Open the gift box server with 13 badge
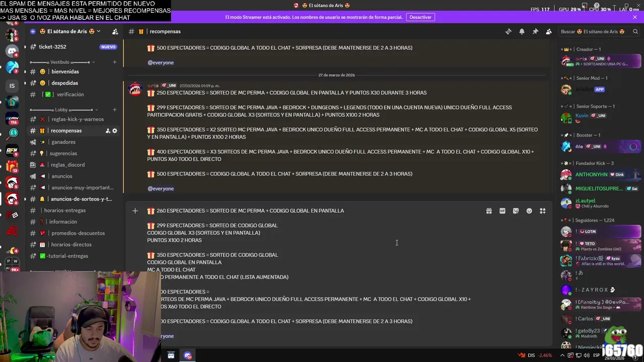Screen dimensions: 644x362 (12, 166)
